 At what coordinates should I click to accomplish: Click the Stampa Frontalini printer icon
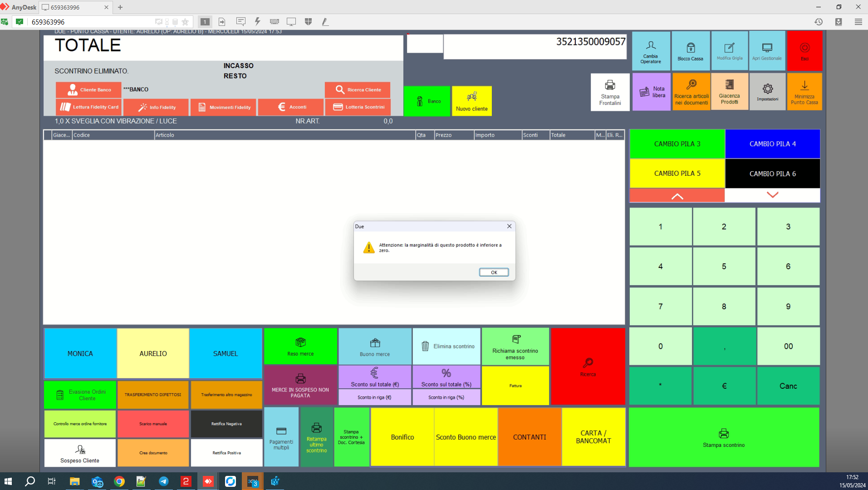pos(610,85)
